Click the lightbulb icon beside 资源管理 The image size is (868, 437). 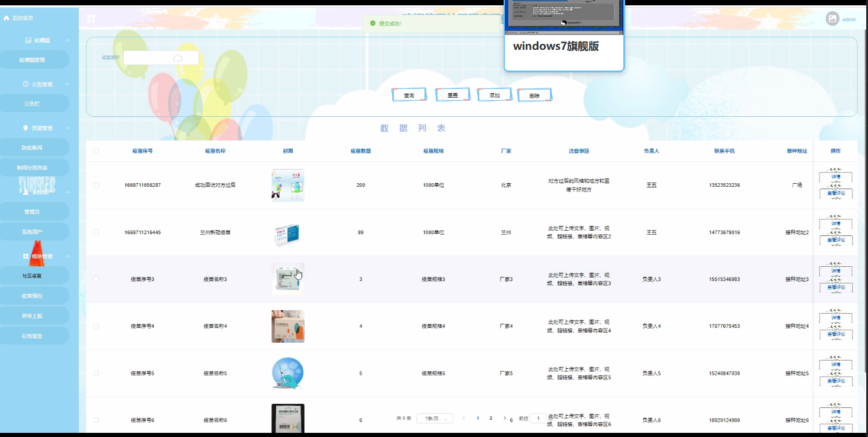(25, 128)
